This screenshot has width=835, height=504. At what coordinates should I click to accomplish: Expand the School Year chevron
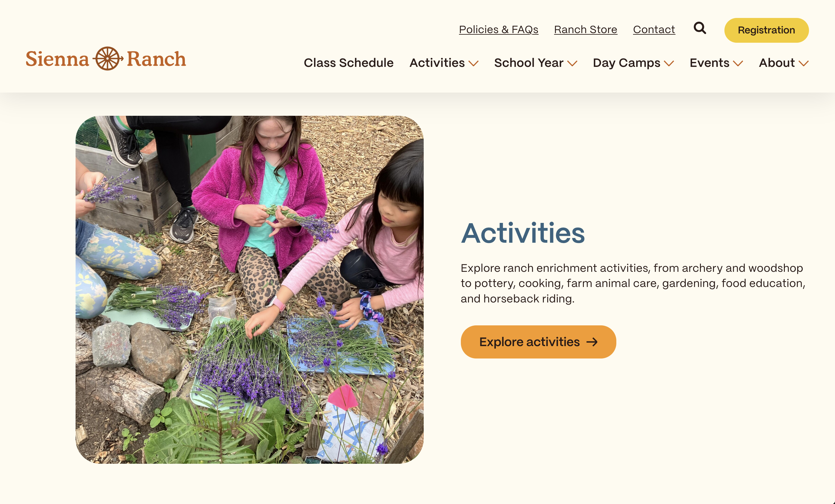[x=572, y=63]
